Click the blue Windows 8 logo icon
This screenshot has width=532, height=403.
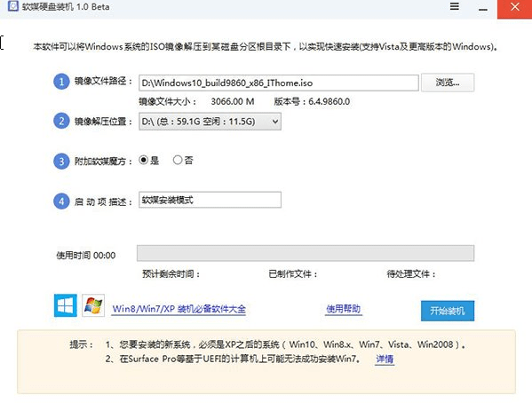click(66, 305)
